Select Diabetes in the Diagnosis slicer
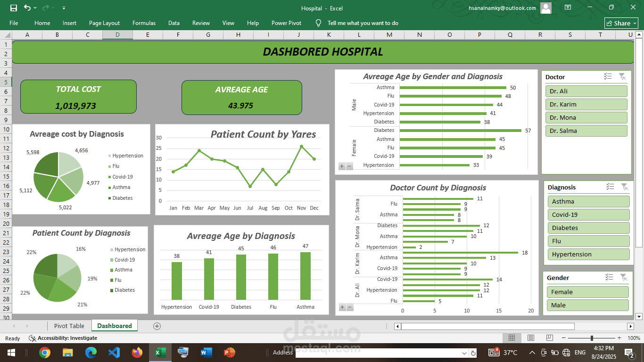 pyautogui.click(x=589, y=228)
